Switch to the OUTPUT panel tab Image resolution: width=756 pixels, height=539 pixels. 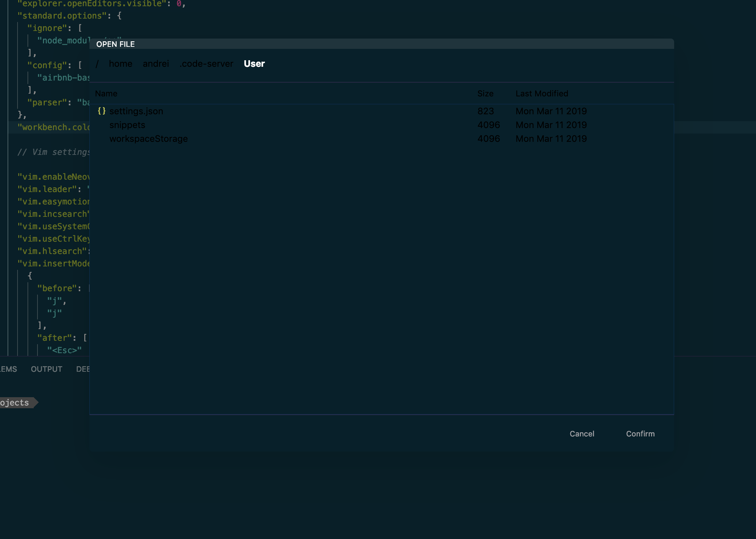tap(46, 369)
